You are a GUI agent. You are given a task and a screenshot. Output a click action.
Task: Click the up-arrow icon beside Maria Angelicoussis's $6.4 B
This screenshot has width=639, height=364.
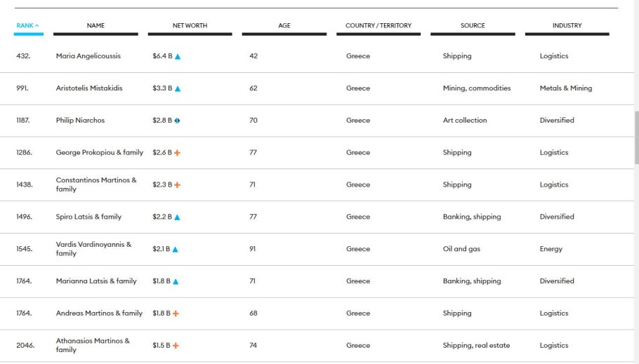178,57
